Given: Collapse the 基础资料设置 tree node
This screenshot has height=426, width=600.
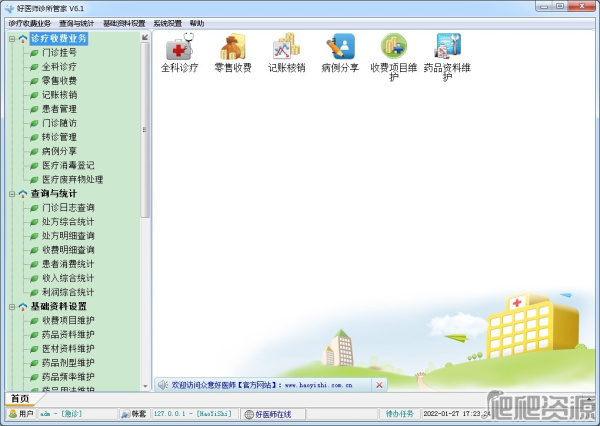Looking at the screenshot, I should pos(11,306).
